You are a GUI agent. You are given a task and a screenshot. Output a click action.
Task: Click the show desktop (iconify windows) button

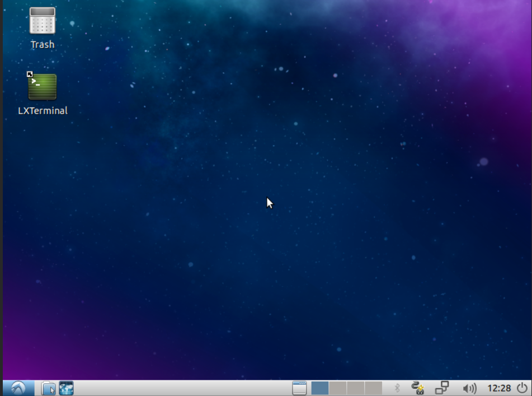(299, 388)
